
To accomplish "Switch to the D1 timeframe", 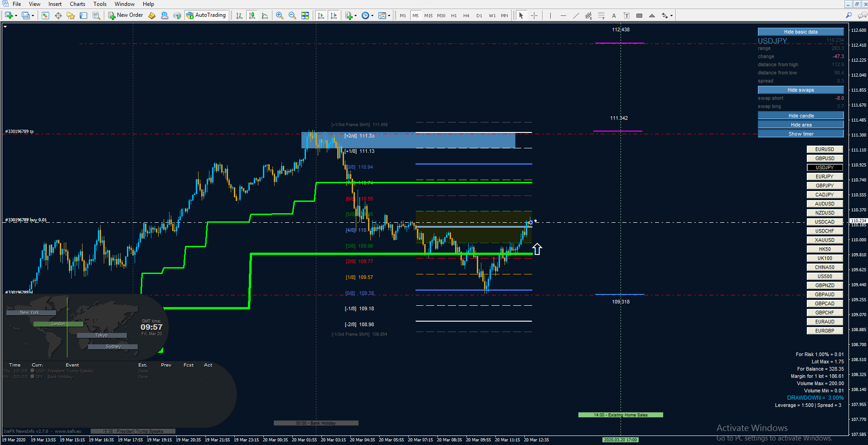I will point(479,15).
